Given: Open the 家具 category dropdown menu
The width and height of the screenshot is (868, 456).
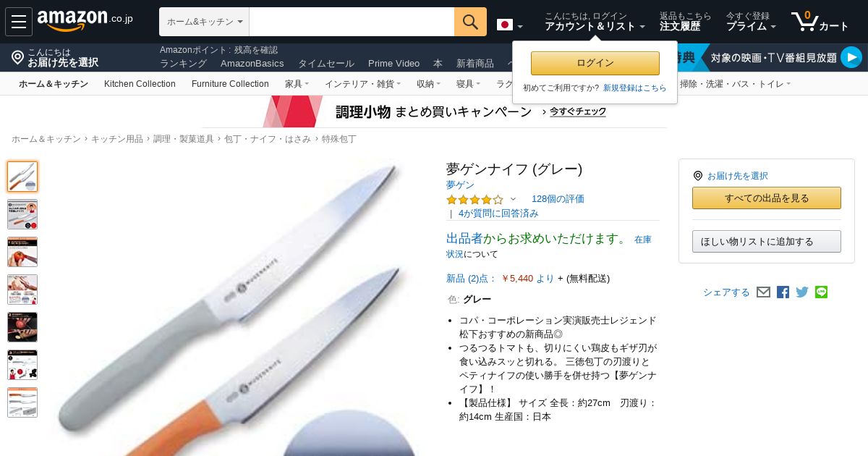Looking at the screenshot, I should pyautogui.click(x=297, y=84).
